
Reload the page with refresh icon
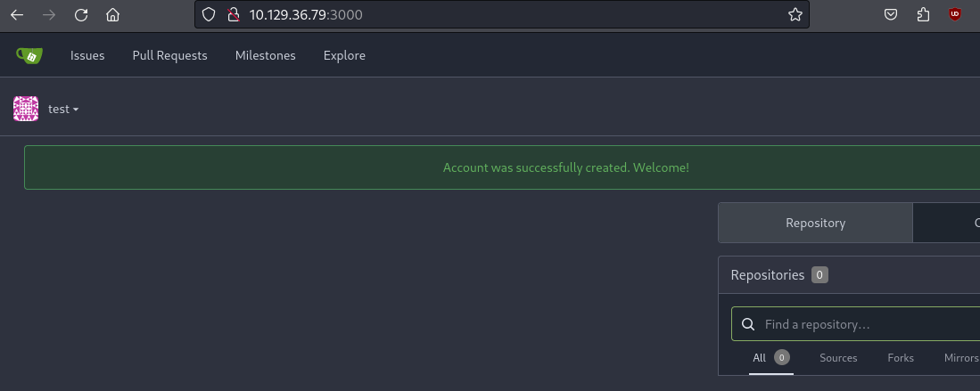pos(81,14)
